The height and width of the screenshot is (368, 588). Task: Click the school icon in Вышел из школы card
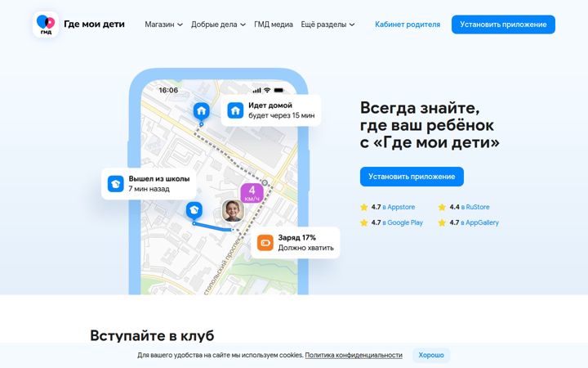[115, 184]
